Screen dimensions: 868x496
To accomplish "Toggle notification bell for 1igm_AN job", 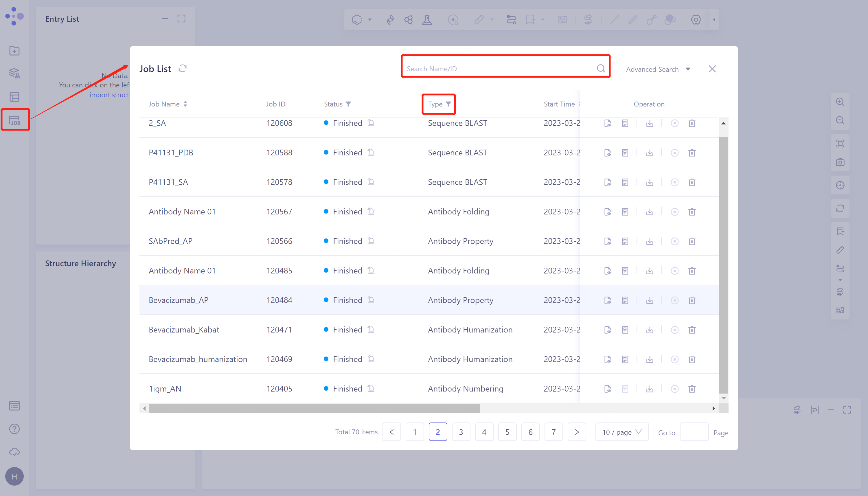I will (371, 388).
